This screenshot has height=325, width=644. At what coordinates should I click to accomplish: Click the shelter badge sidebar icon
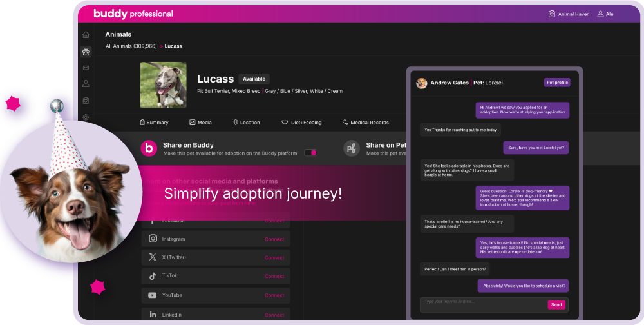86,101
